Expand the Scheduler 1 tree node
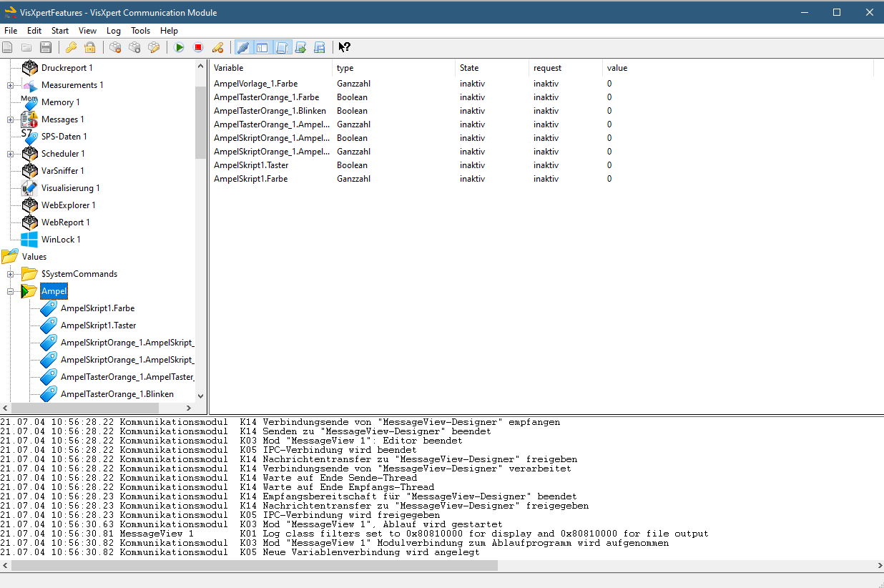The width and height of the screenshot is (884, 588). tap(9, 154)
